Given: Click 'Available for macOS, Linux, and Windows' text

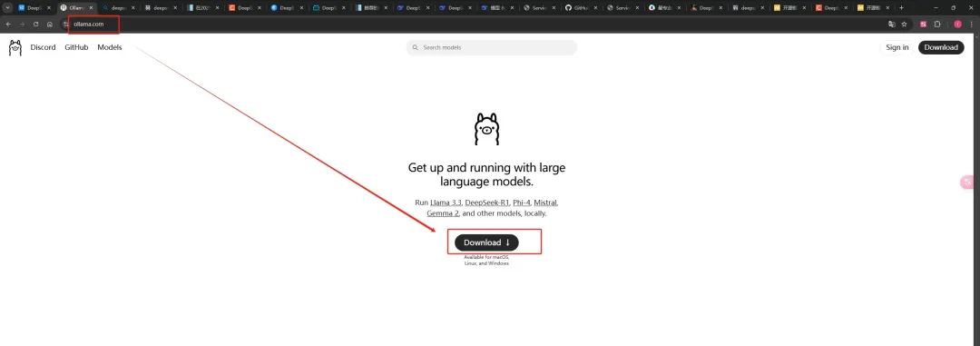Looking at the screenshot, I should pyautogui.click(x=487, y=261).
